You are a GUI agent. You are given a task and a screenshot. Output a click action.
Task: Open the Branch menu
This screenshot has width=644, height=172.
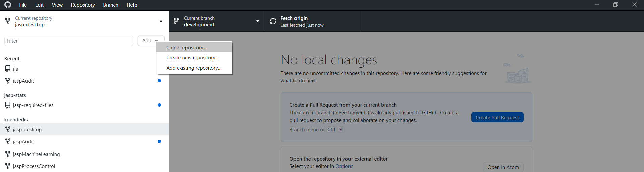point(111,5)
